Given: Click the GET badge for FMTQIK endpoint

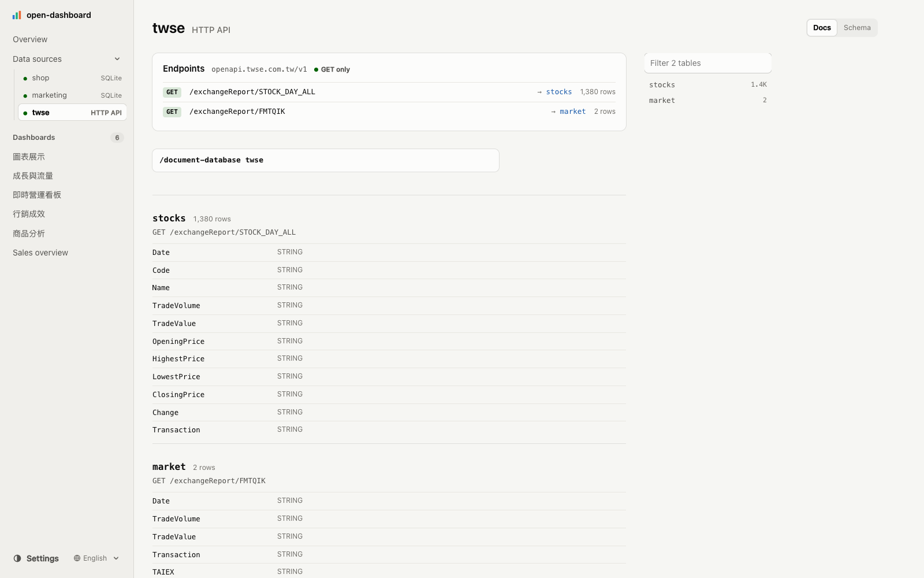Looking at the screenshot, I should pyautogui.click(x=172, y=112).
